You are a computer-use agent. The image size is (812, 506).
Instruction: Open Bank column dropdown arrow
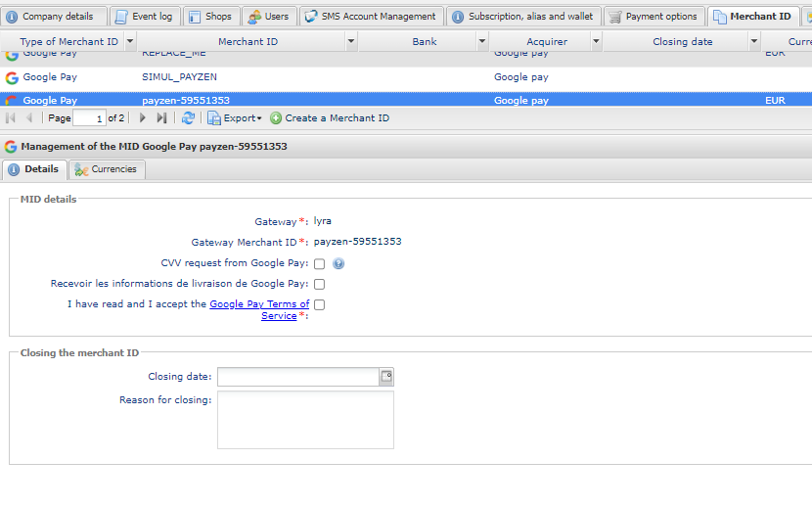tap(482, 41)
